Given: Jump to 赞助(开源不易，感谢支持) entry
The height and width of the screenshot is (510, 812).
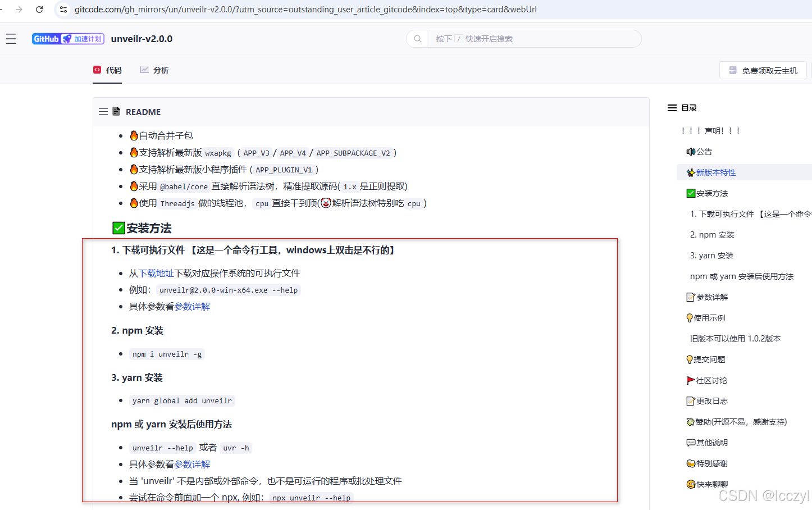Looking at the screenshot, I should [x=736, y=422].
